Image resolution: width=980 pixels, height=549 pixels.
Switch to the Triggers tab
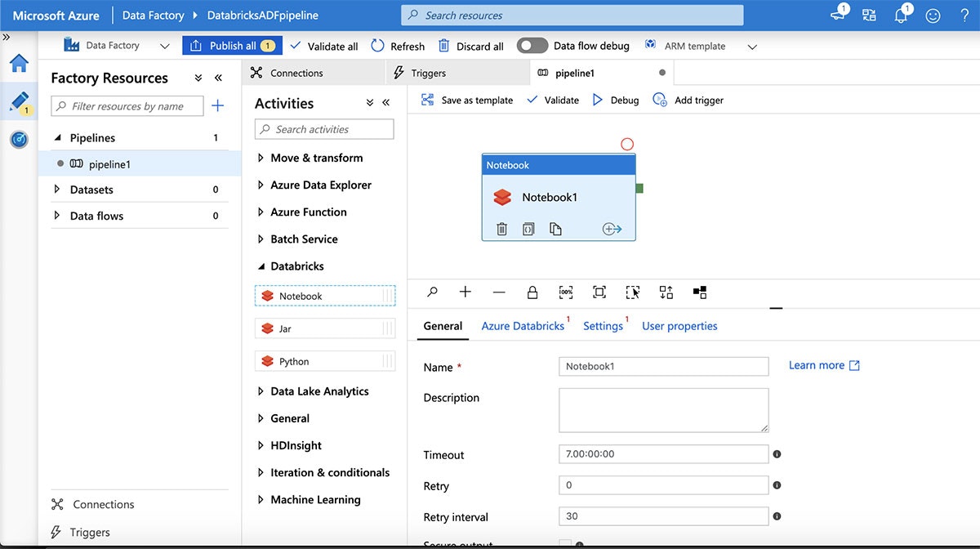pos(458,73)
